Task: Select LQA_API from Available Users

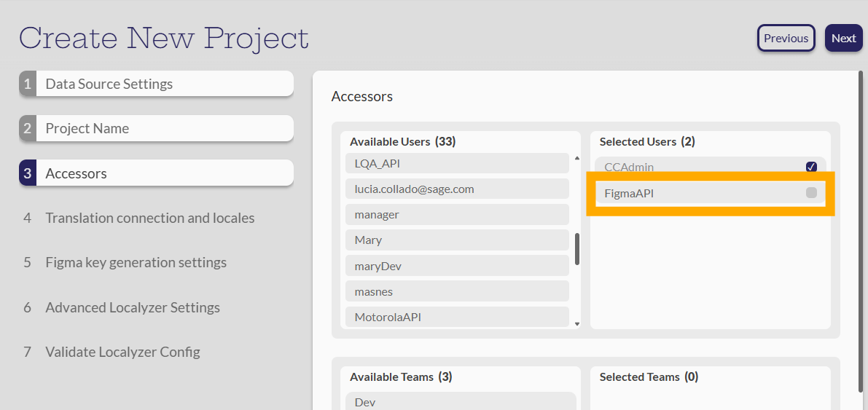Action: click(x=457, y=164)
